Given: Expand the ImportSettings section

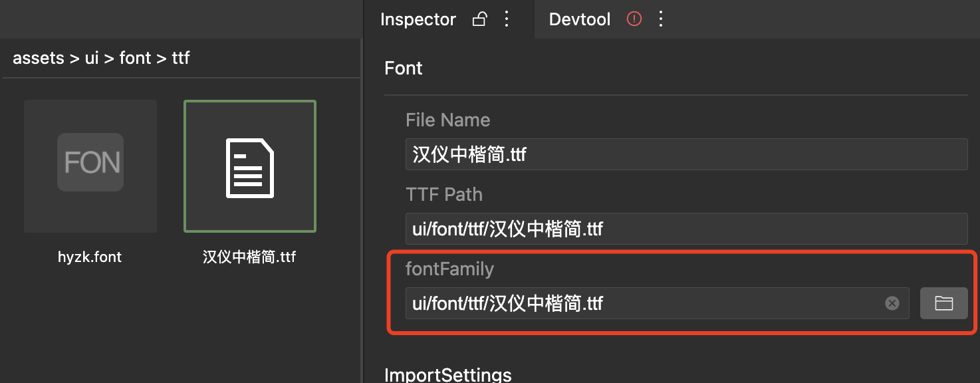Looking at the screenshot, I should [448, 374].
